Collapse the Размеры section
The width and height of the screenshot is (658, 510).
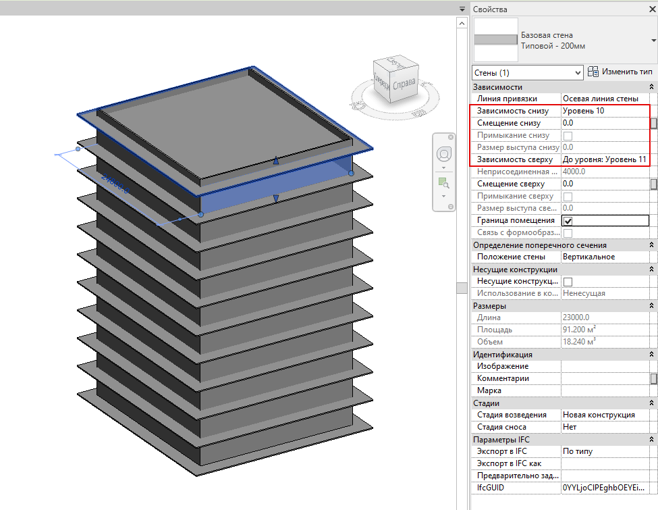pos(651,306)
